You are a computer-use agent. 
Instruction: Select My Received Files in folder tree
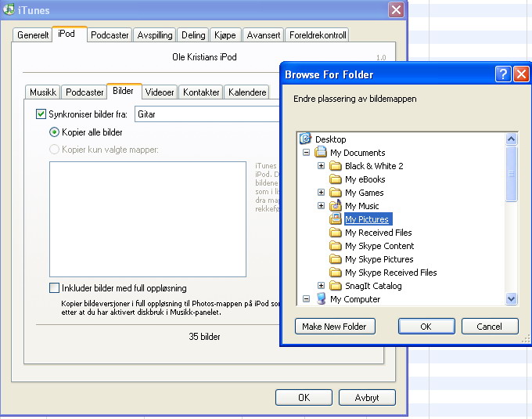tap(379, 233)
